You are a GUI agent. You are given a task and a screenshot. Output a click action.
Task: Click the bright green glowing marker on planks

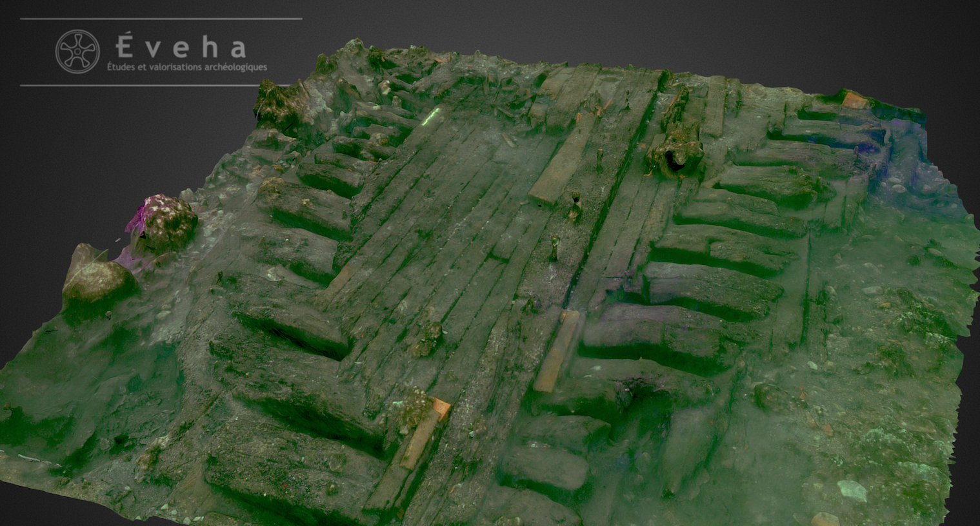pos(430,117)
